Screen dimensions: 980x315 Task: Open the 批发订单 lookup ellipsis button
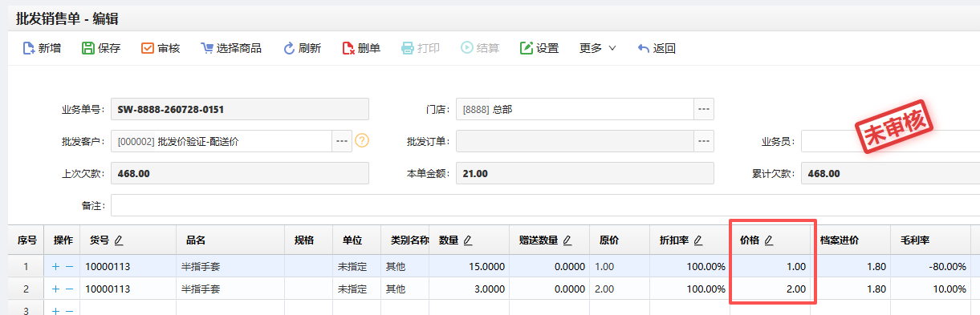pos(704,141)
